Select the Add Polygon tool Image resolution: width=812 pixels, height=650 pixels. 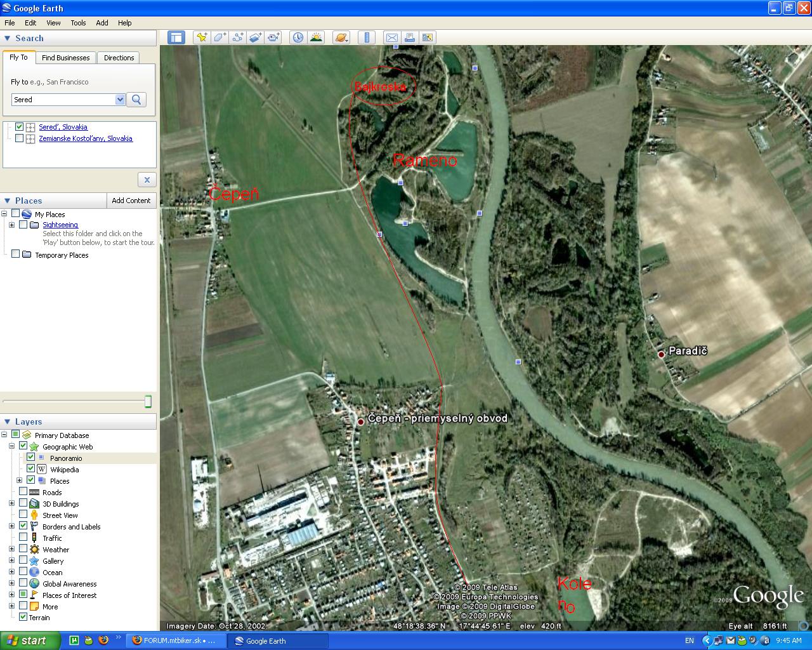pos(219,37)
